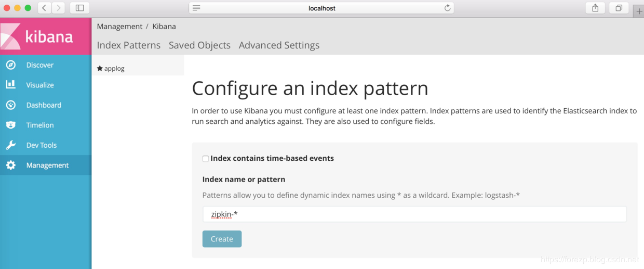
Task: Click the index name pattern field
Action: 414,214
